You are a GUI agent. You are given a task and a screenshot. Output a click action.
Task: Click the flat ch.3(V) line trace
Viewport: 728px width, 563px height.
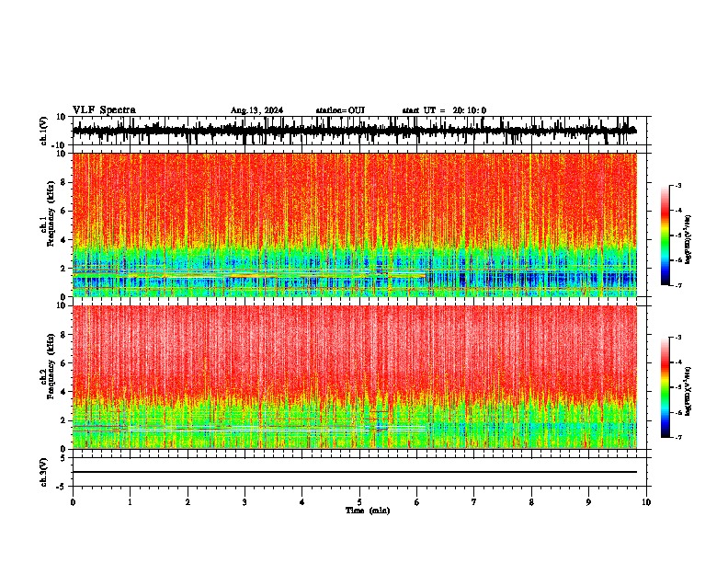[354, 472]
